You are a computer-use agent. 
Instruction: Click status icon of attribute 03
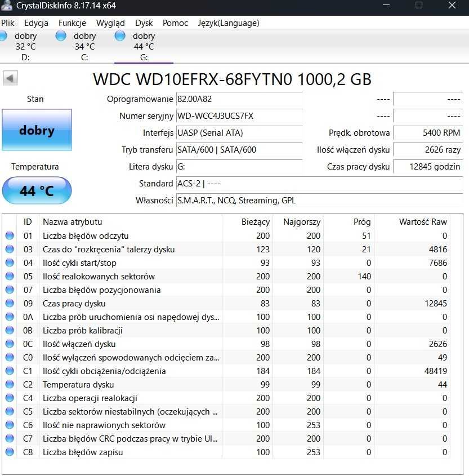coord(10,249)
